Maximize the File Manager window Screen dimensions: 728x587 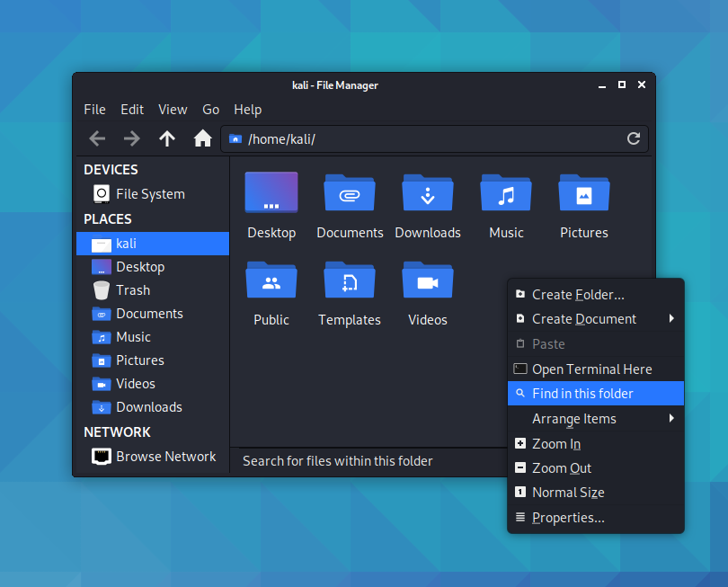(x=622, y=84)
